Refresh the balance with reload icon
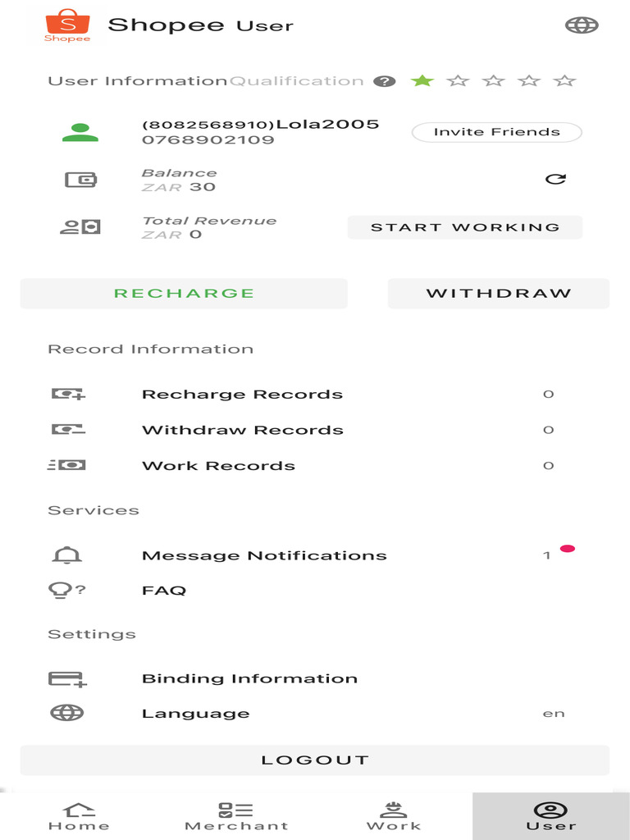630x840 pixels. click(x=556, y=179)
